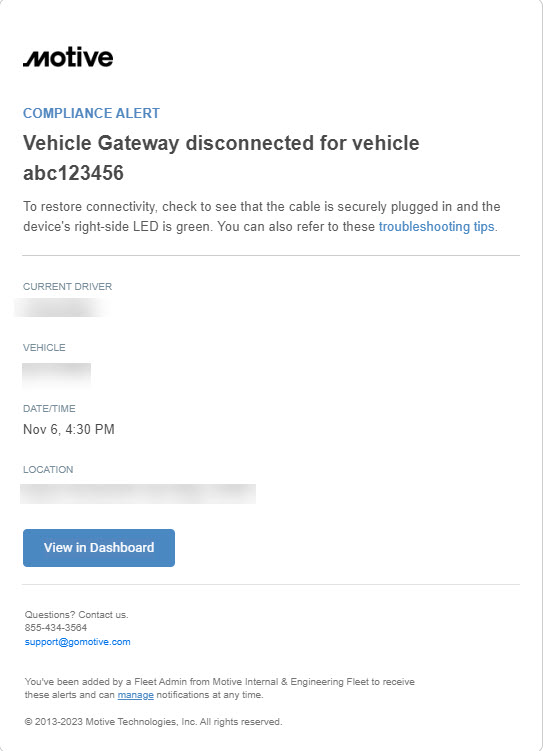
Task: Click the Vehicle Gateway disconnected headline
Action: click(x=221, y=158)
